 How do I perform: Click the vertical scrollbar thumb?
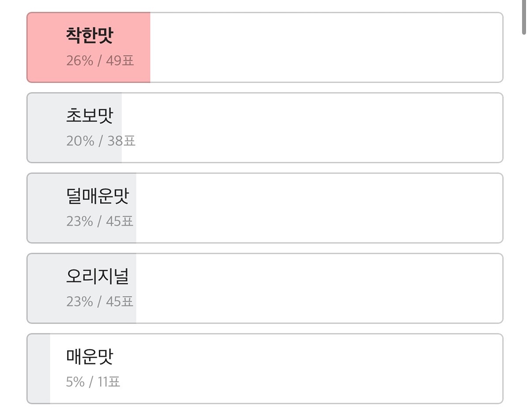pos(524,18)
